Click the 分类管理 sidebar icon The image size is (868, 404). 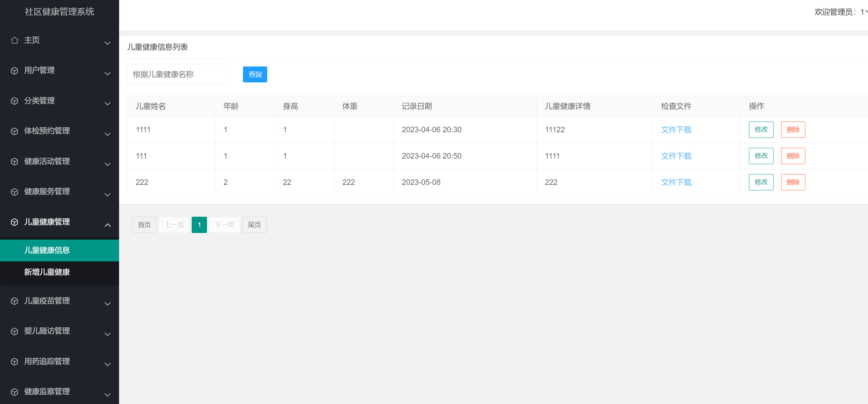click(x=14, y=101)
